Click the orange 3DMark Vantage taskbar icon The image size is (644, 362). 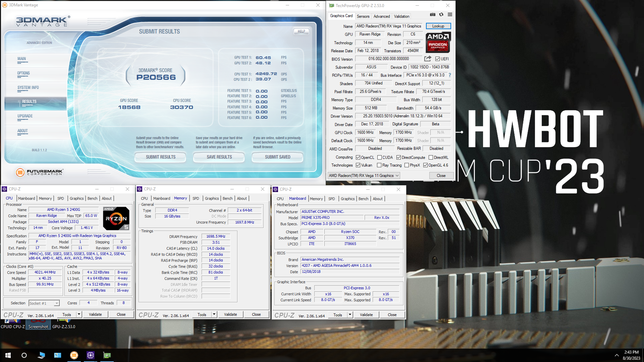(74, 355)
